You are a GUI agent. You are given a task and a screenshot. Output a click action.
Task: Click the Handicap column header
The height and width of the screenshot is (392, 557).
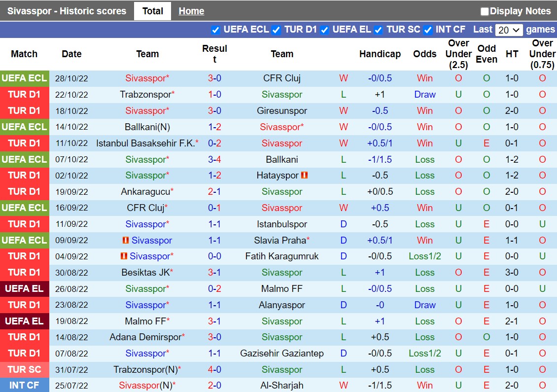[380, 54]
